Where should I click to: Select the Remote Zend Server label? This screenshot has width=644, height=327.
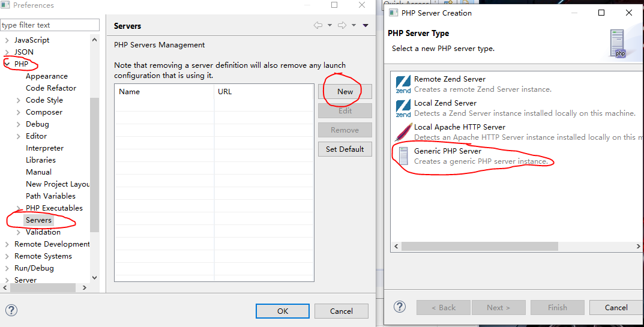pos(450,79)
